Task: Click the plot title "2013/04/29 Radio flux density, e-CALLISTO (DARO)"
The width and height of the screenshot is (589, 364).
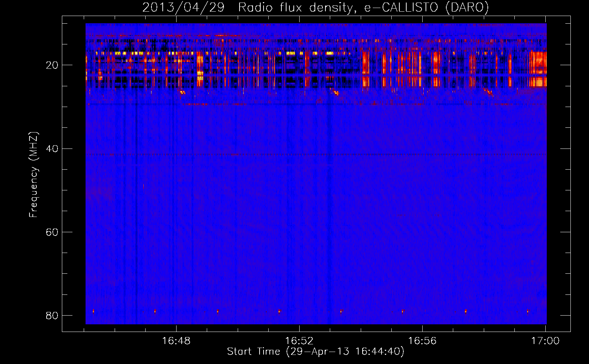Action: tap(316, 8)
